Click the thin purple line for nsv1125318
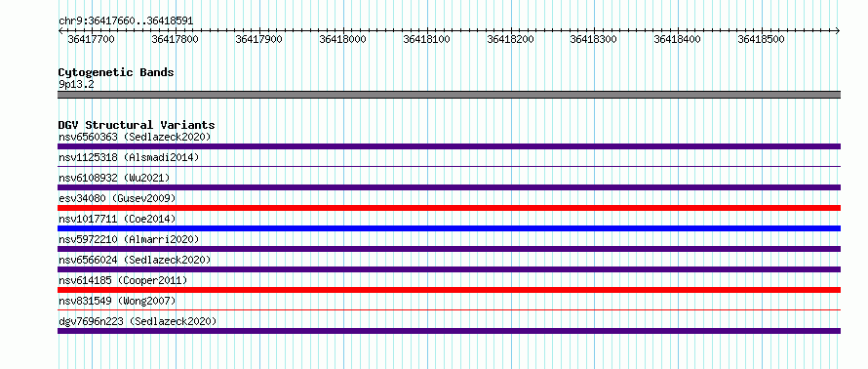Image resolution: width=868 pixels, height=369 pixels. (449, 166)
